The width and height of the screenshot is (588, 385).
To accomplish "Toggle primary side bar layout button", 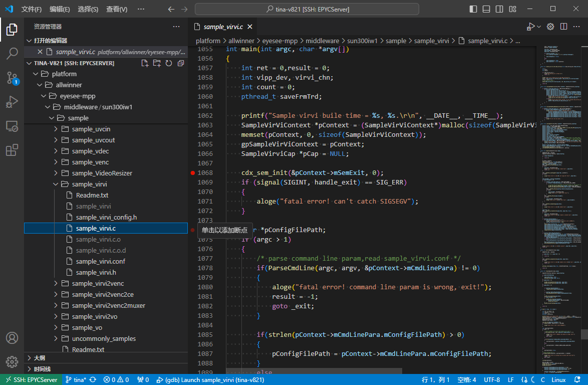I will tap(473, 9).
